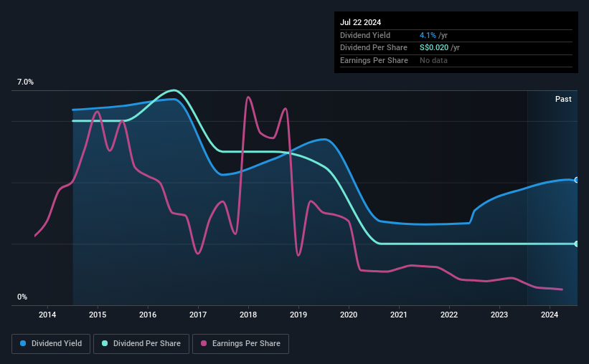Viewport: 589px width, 364px height.
Task: Click the No data earnings value
Action: [x=433, y=60]
